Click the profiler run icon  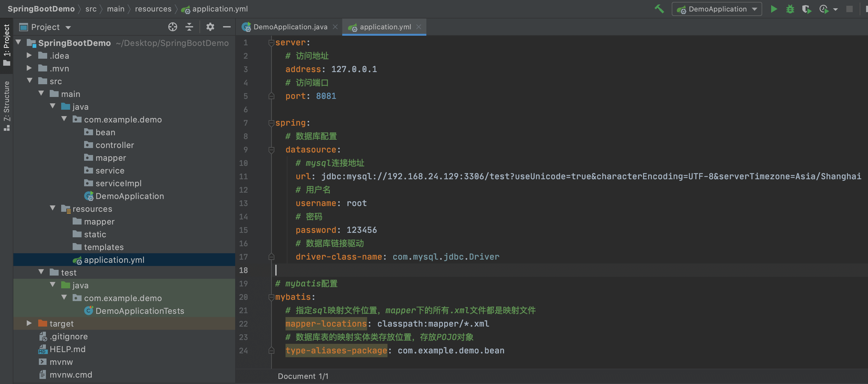[823, 9]
